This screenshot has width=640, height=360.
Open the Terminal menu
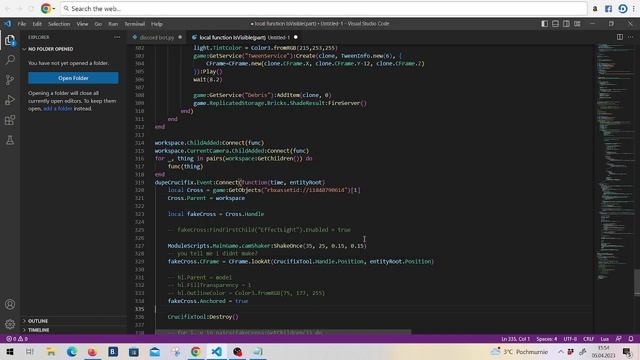(134, 24)
